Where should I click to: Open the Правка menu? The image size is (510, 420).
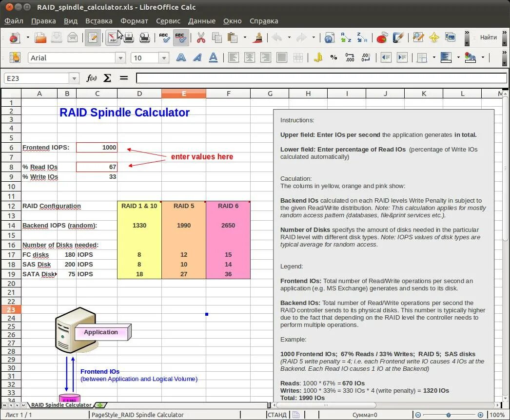[x=43, y=21]
